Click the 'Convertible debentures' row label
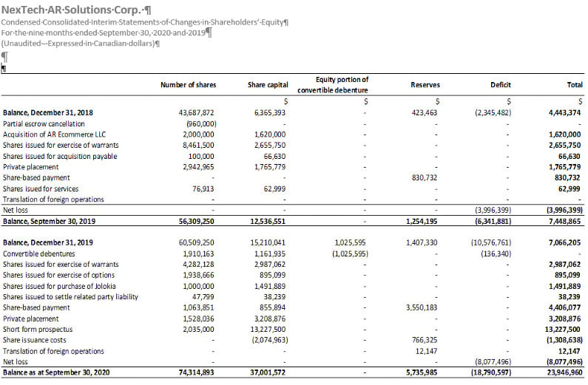588x385 pixels. point(39,253)
